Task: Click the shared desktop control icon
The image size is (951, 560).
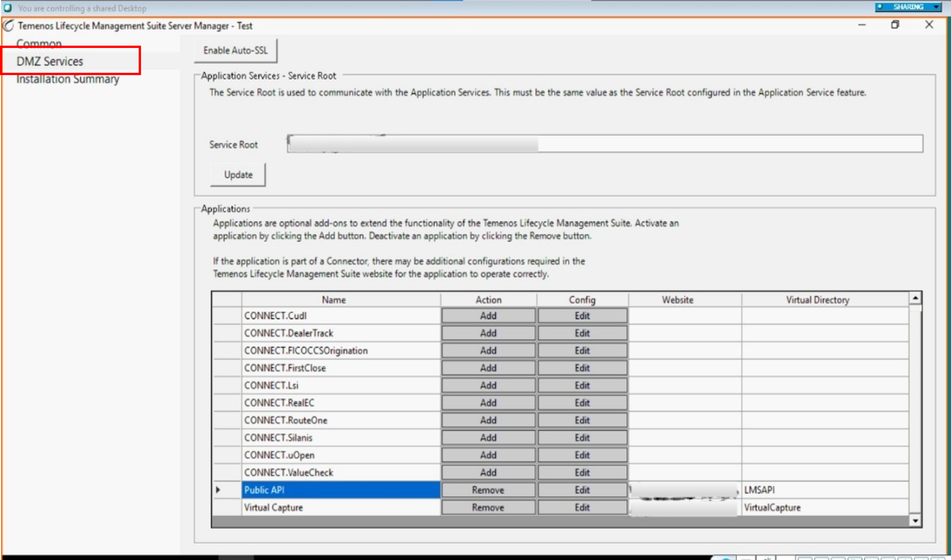Action: pyautogui.click(x=8, y=8)
